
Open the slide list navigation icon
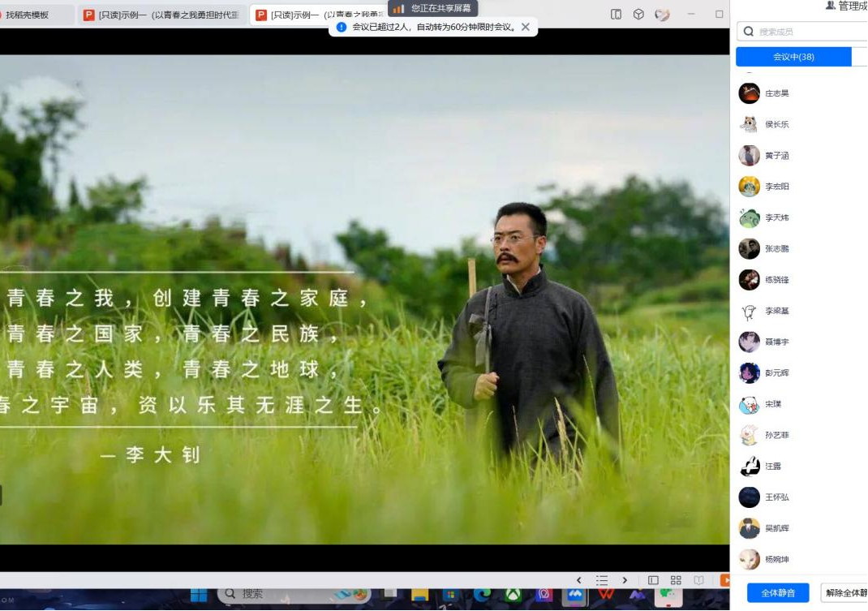pos(602,580)
